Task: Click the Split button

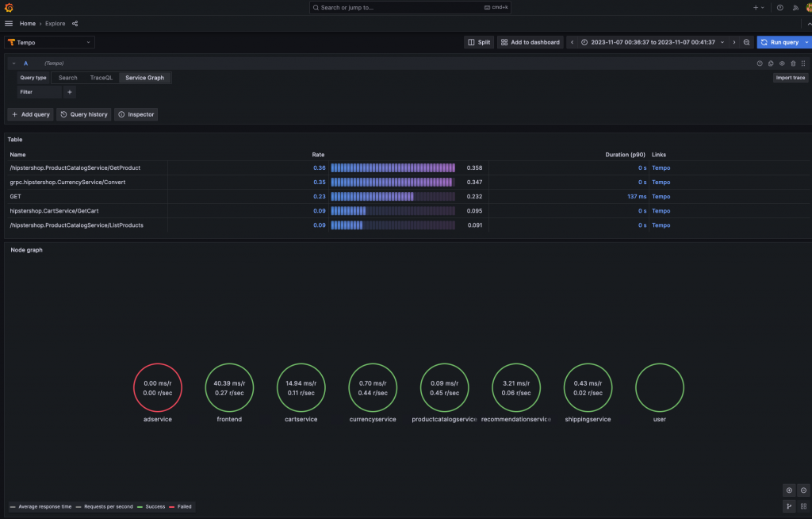Action: [479, 43]
